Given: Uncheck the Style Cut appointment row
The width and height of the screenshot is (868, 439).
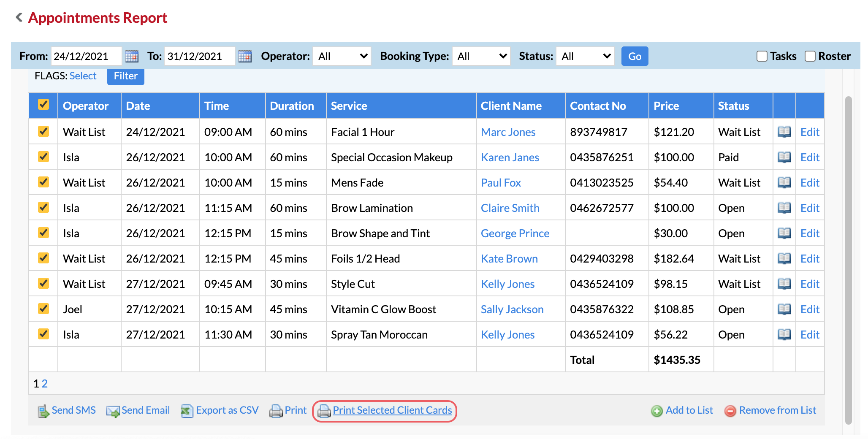Looking at the screenshot, I should click(x=43, y=283).
